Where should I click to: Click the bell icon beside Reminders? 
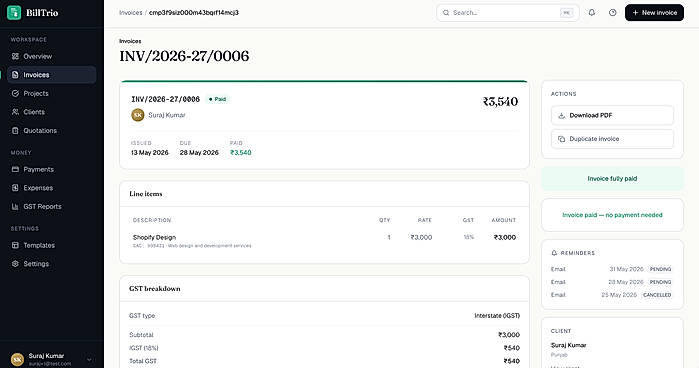(x=554, y=253)
